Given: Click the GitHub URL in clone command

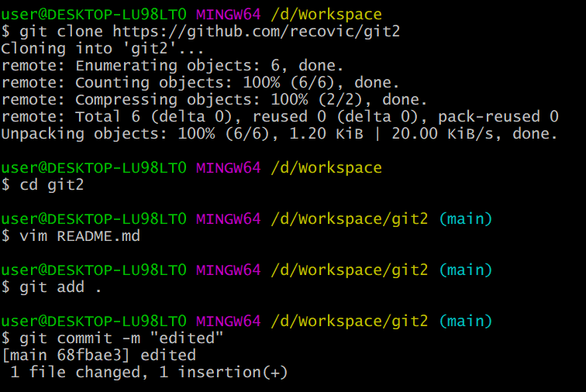Looking at the screenshot, I should pyautogui.click(x=257, y=32).
